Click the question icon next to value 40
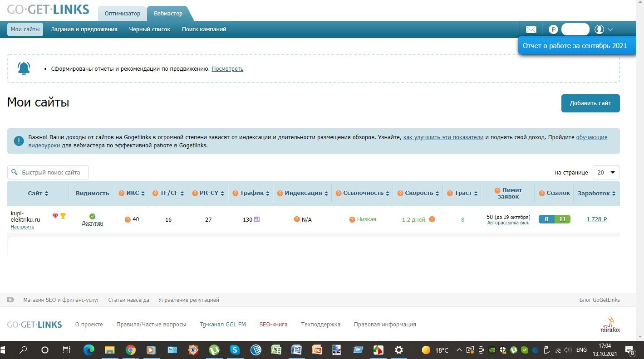 click(x=128, y=219)
